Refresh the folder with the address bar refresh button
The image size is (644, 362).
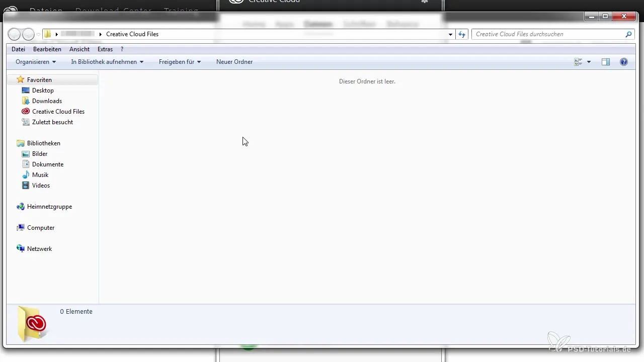[x=462, y=34]
